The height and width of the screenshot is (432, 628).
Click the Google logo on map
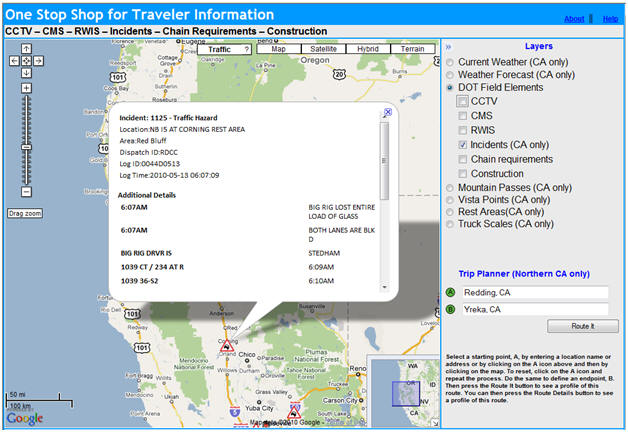tap(25, 419)
